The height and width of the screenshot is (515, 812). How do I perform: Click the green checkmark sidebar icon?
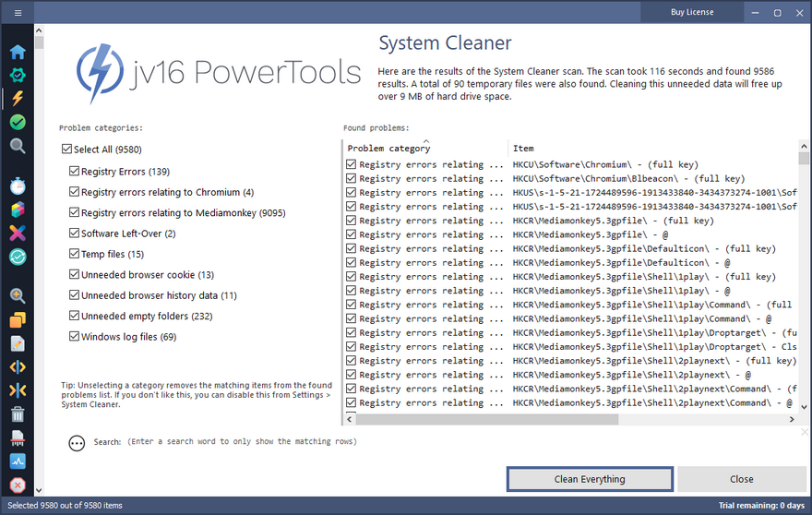pyautogui.click(x=18, y=122)
